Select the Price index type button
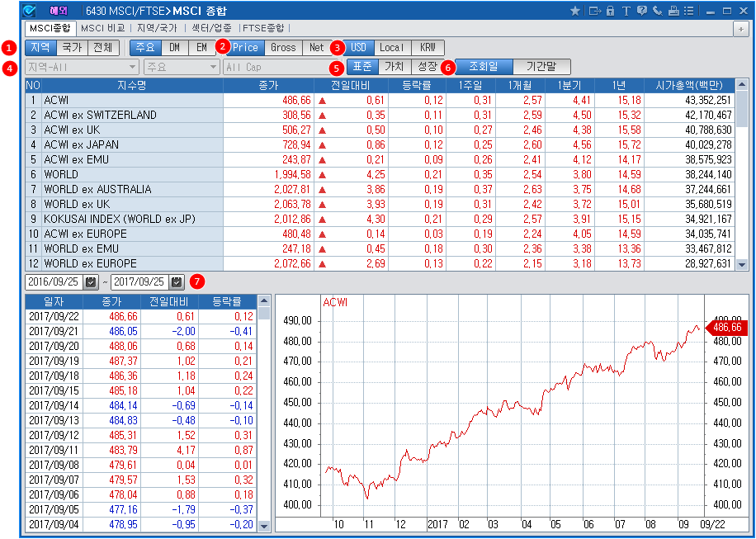The image size is (756, 539). 245,48
